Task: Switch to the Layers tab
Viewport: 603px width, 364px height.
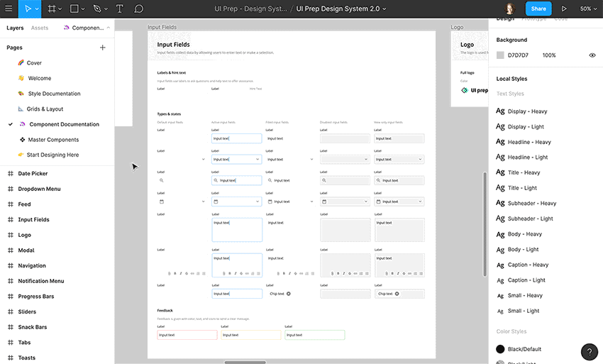Action: click(x=15, y=28)
